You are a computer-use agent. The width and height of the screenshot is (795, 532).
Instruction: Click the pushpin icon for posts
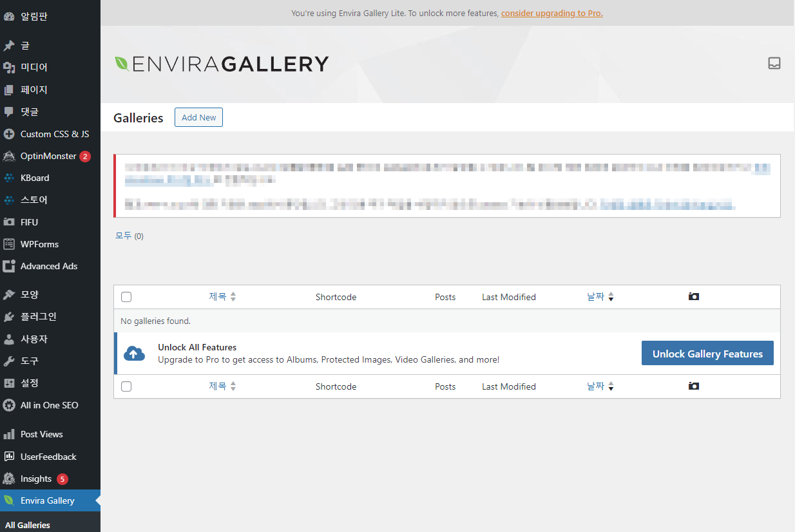[x=9, y=46]
